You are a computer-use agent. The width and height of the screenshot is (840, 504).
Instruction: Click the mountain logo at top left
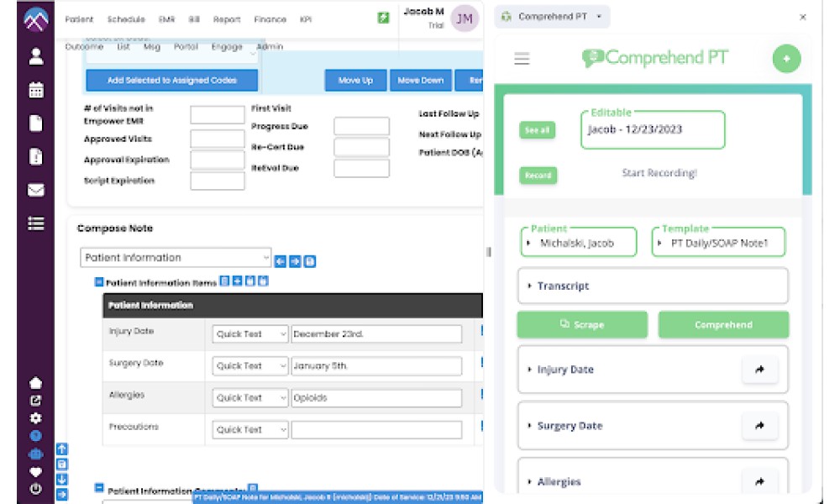[x=36, y=18]
